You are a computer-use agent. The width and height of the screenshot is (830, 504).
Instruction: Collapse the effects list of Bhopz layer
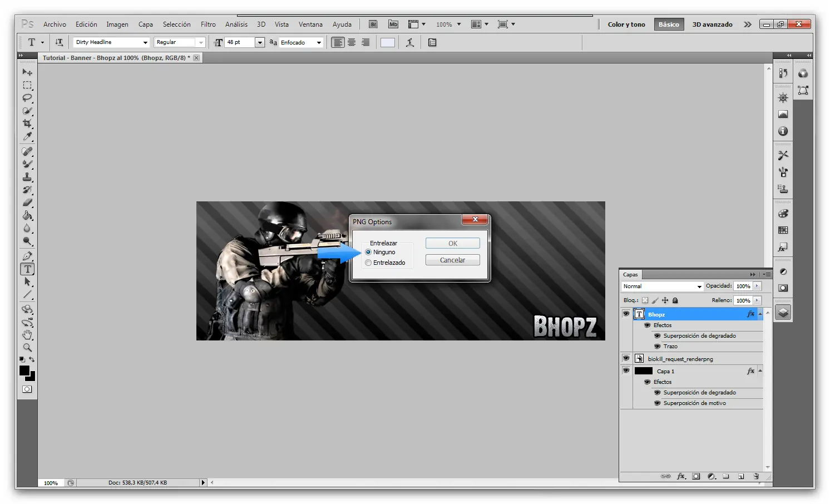click(x=760, y=314)
